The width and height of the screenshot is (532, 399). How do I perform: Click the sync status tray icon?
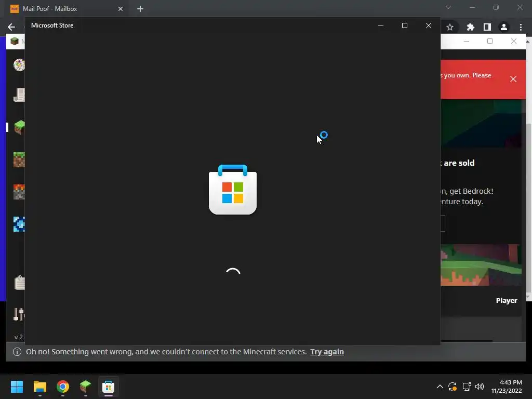pos(453,387)
